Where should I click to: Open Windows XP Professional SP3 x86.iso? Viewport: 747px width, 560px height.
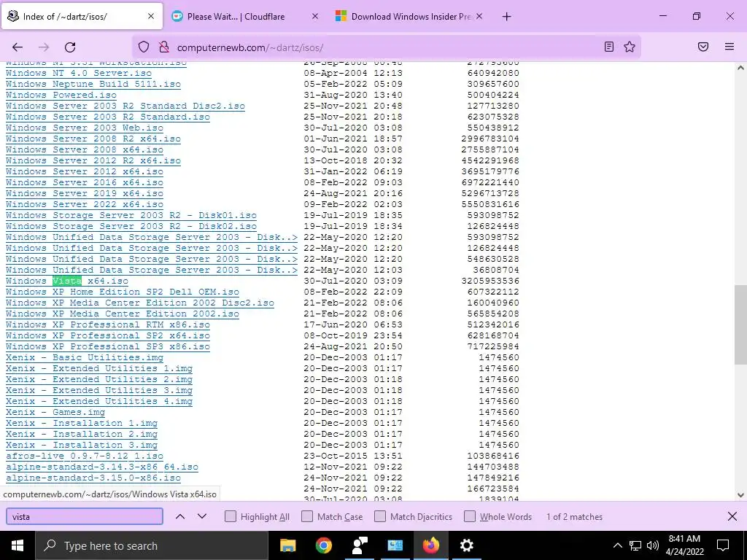(108, 346)
